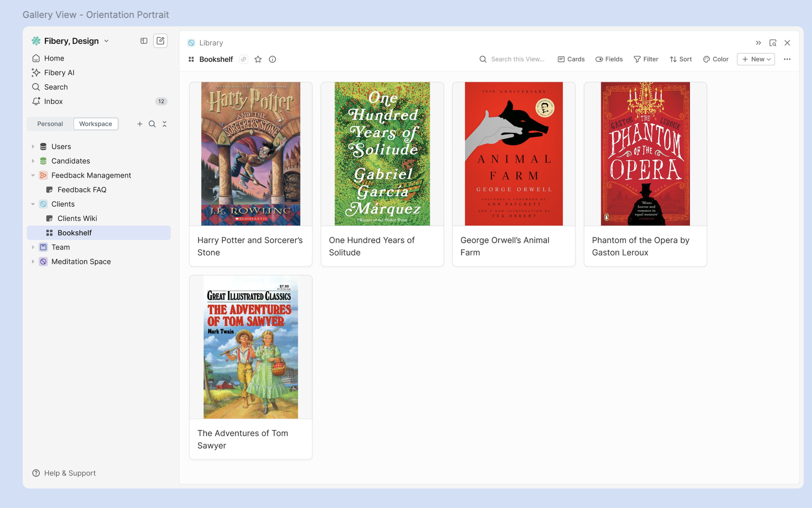This screenshot has width=812, height=508.
Task: Expand the Users space tree
Action: coord(33,147)
